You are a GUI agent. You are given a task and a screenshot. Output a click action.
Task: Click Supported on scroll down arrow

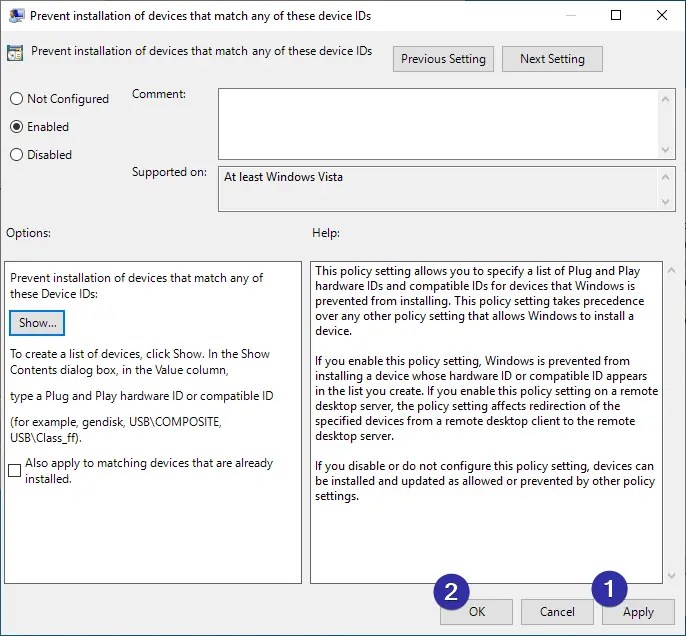[665, 202]
